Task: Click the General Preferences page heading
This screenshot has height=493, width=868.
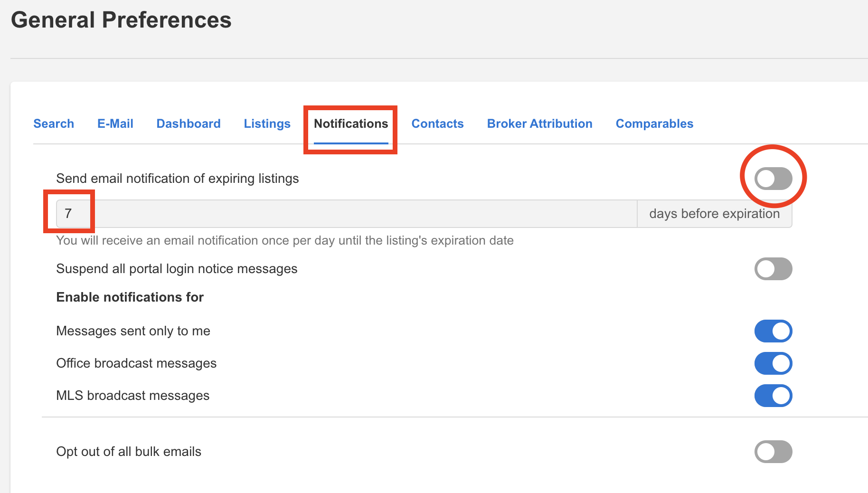Action: click(121, 20)
